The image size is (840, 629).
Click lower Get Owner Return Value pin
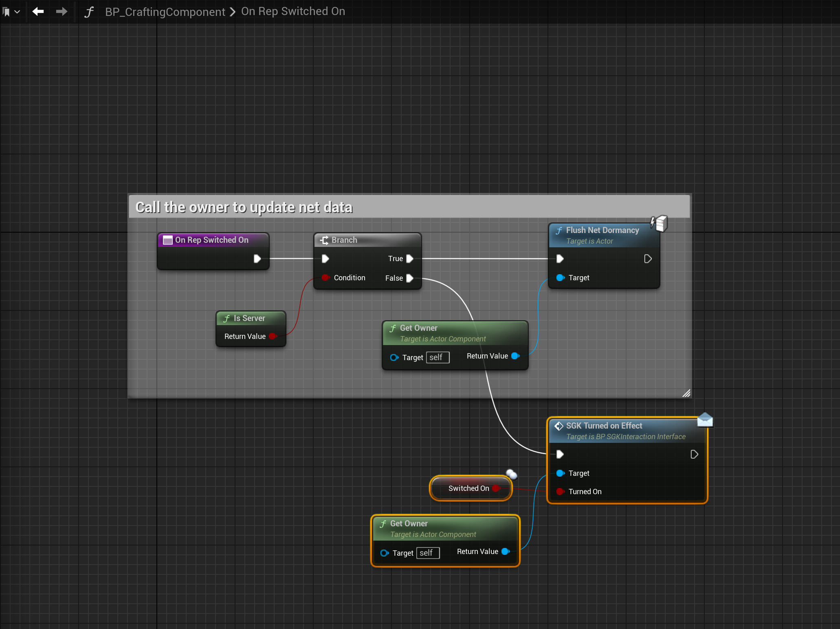point(506,552)
